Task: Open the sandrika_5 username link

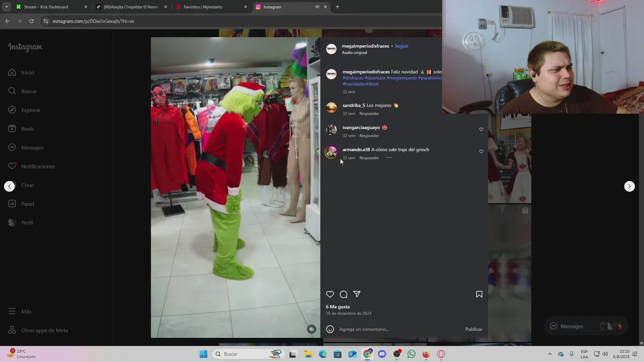Action: 354,106
